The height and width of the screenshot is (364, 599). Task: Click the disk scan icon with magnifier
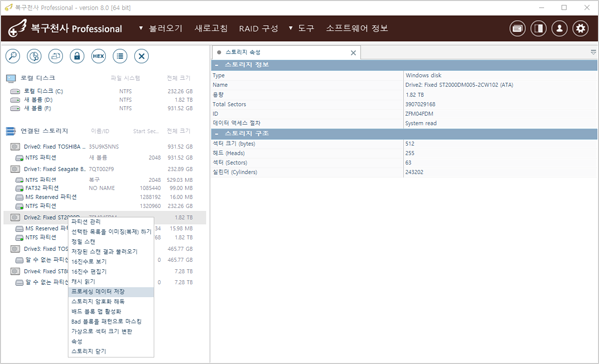[x=34, y=56]
